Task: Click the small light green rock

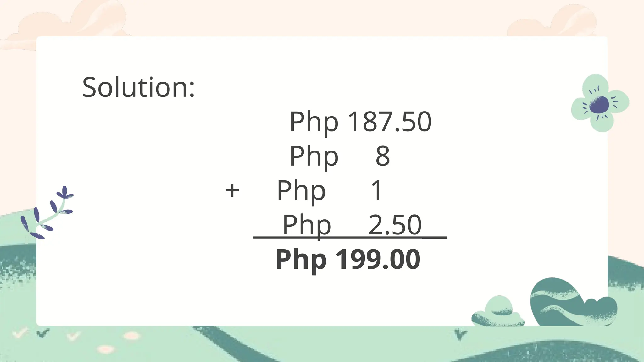Action: 498,312
